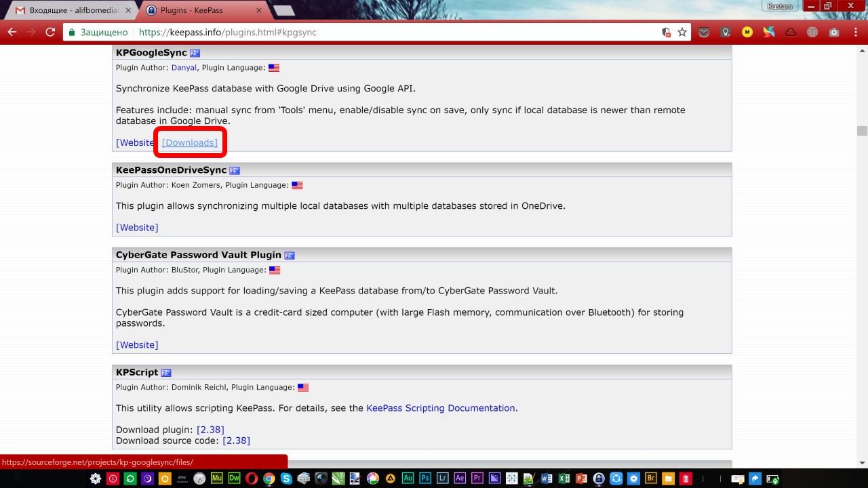Viewport: 868px width, 488px height.
Task: Open a new browser tab
Action: pyautogui.click(x=283, y=11)
